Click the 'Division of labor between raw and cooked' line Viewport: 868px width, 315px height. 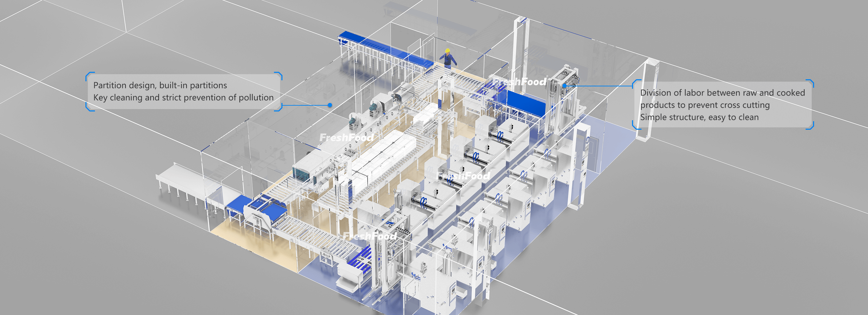click(x=722, y=93)
